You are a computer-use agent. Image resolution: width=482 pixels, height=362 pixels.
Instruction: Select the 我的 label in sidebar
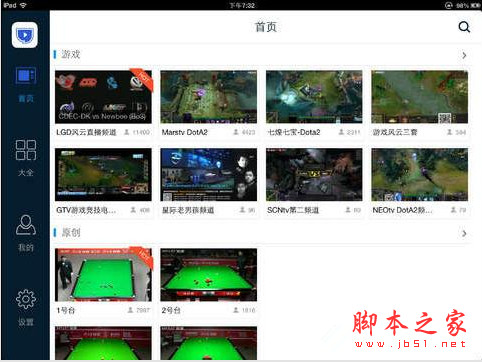click(x=26, y=248)
